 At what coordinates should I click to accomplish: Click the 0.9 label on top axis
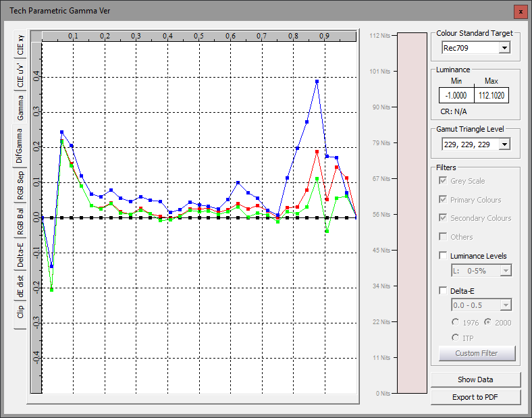(324, 36)
